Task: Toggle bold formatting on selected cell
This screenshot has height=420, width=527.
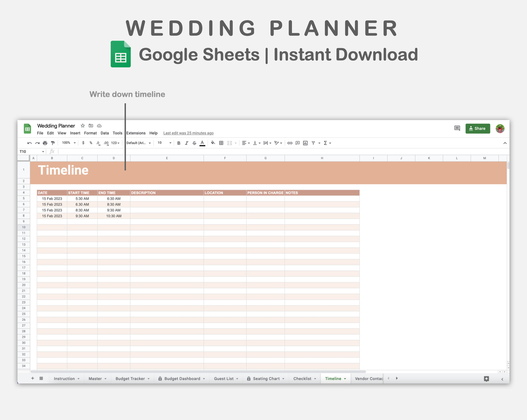Action: pyautogui.click(x=179, y=143)
